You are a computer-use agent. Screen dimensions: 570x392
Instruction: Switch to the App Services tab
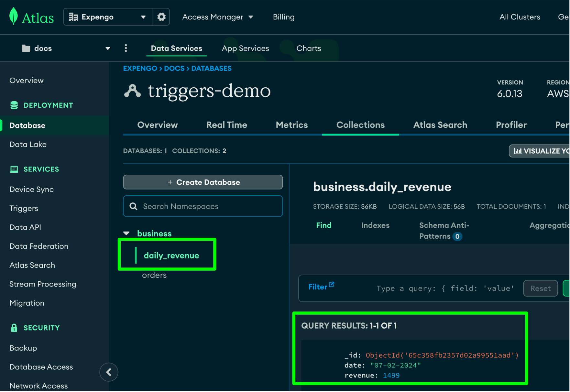(x=246, y=48)
